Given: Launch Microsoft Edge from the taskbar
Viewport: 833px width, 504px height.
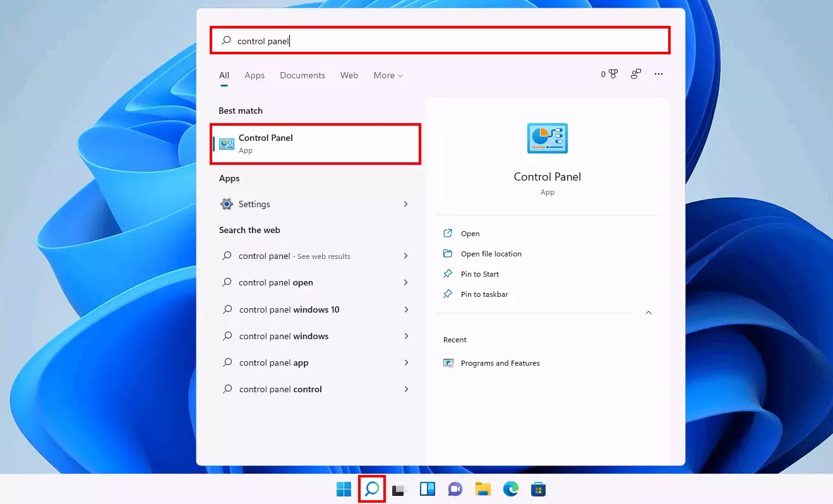Looking at the screenshot, I should coord(510,488).
